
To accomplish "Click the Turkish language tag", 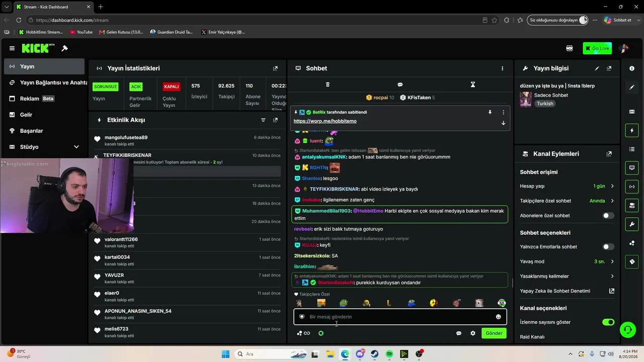I will pyautogui.click(x=545, y=104).
